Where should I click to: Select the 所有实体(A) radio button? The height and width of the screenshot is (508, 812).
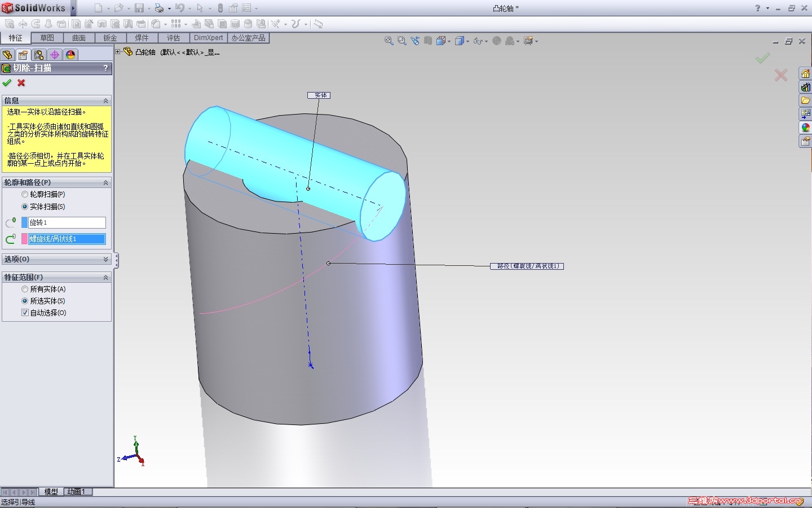point(25,289)
